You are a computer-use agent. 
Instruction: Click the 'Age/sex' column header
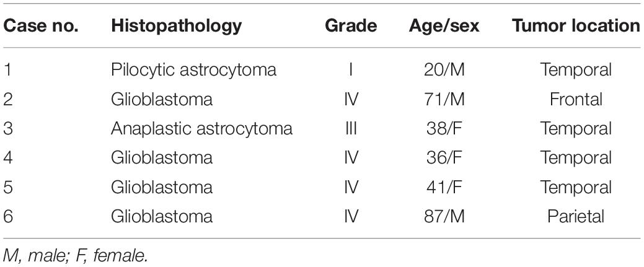(444, 26)
